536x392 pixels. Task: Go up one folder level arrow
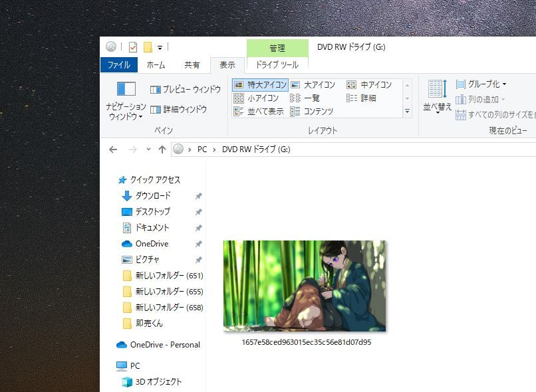[162, 149]
